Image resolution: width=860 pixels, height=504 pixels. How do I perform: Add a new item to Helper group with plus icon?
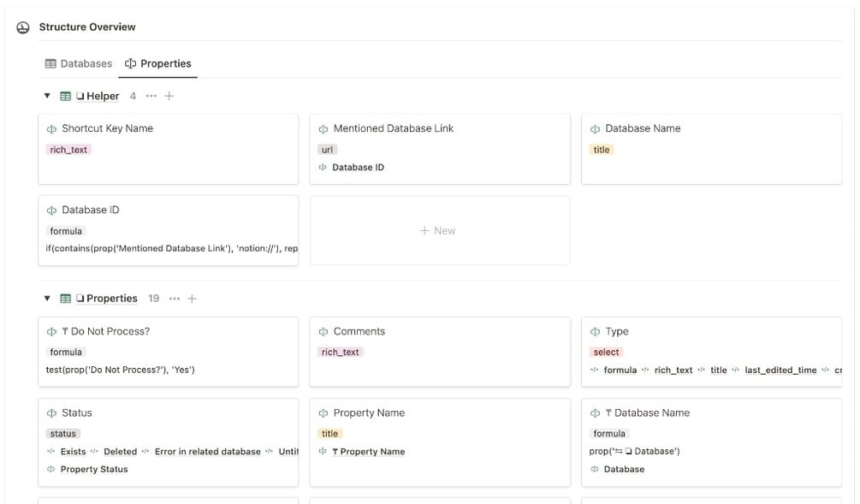point(169,96)
